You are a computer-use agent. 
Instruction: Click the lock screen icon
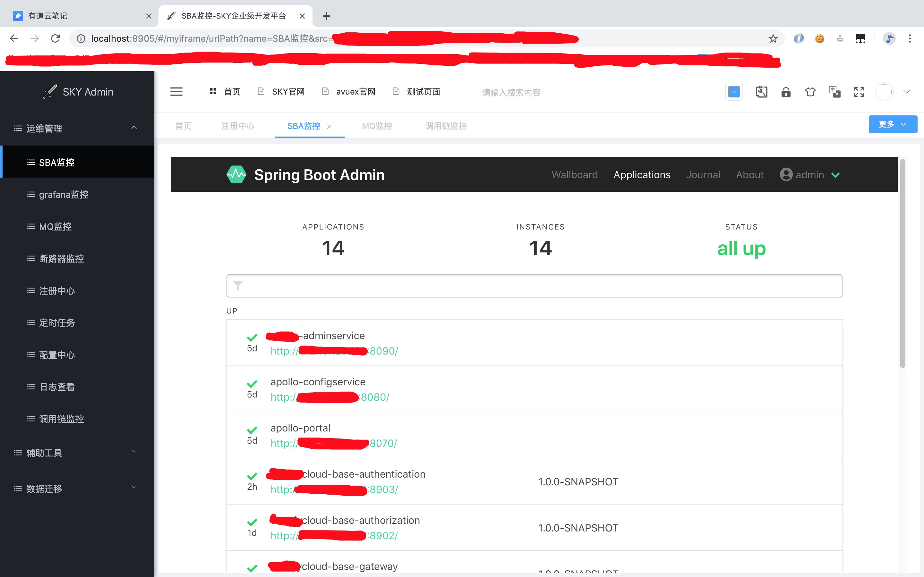coord(786,92)
